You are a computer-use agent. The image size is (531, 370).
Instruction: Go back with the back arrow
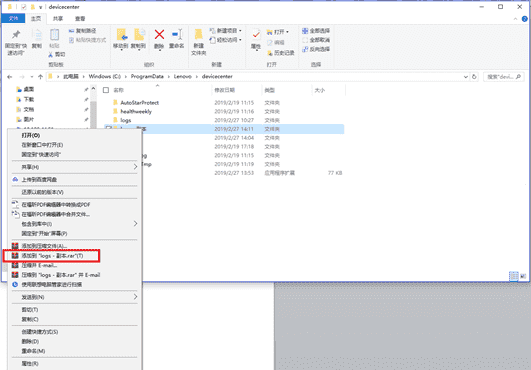(x=9, y=77)
